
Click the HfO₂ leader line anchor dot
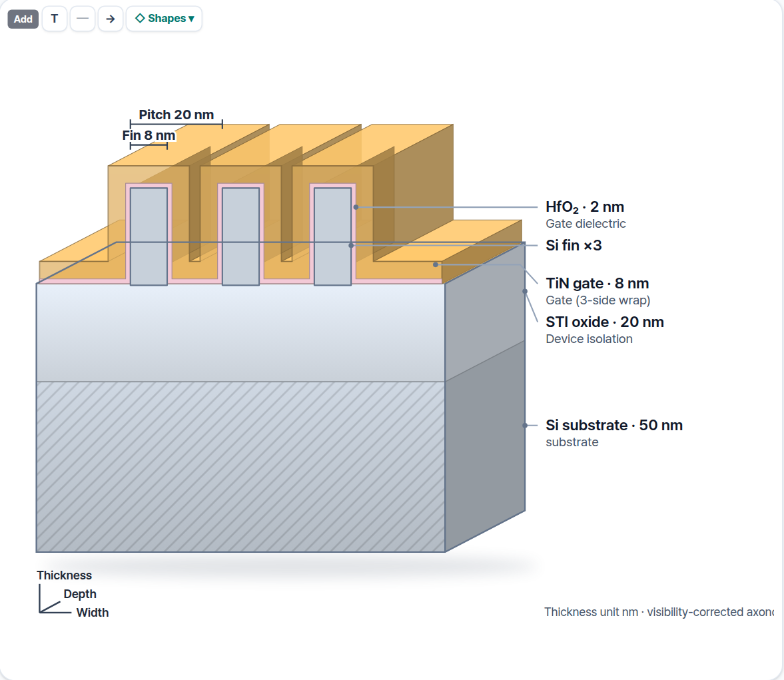coord(356,207)
